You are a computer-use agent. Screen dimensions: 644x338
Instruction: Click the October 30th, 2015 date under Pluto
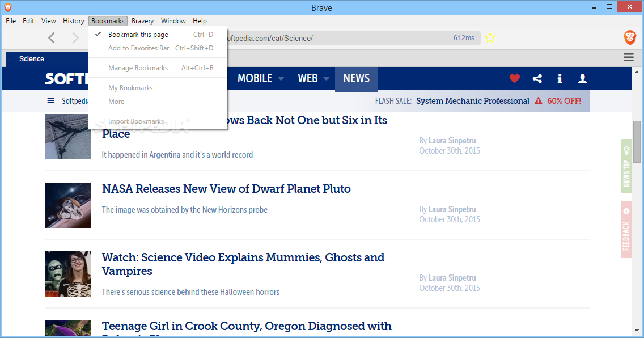[x=450, y=219]
